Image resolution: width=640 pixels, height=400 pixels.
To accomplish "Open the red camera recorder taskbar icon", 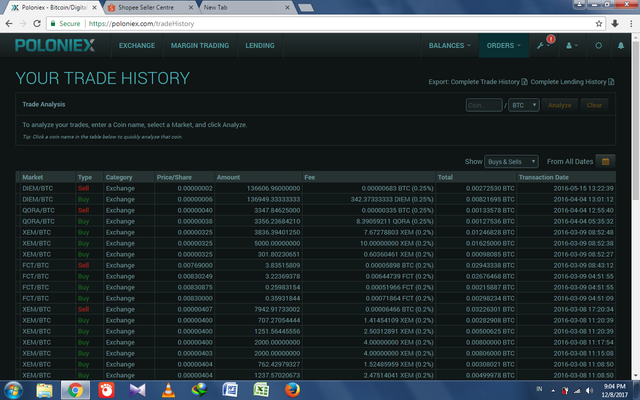I will pos(107,390).
